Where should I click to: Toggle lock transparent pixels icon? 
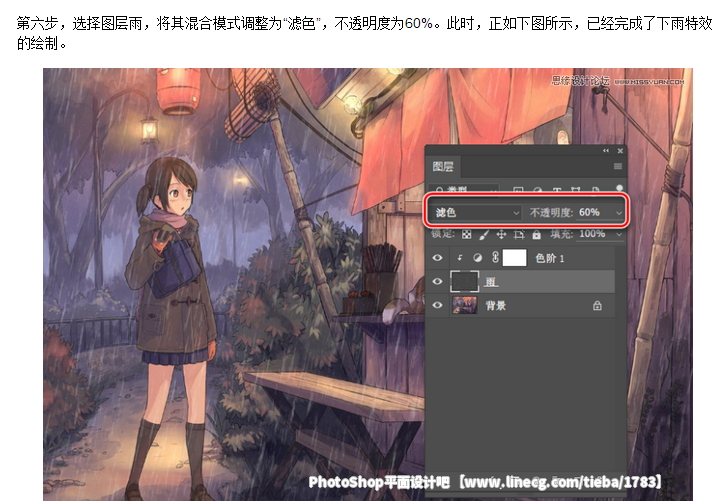466,235
